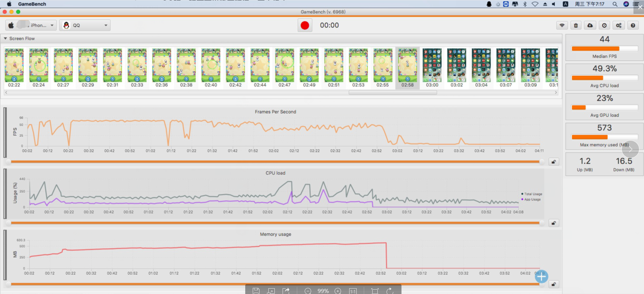Launch Siri from the menu bar
This screenshot has width=644, height=294.
click(626, 4)
